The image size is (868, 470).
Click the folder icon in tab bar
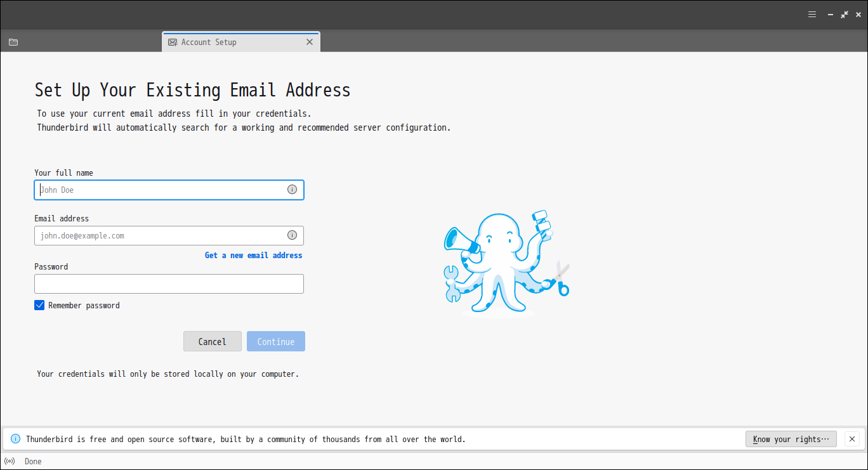tap(13, 42)
